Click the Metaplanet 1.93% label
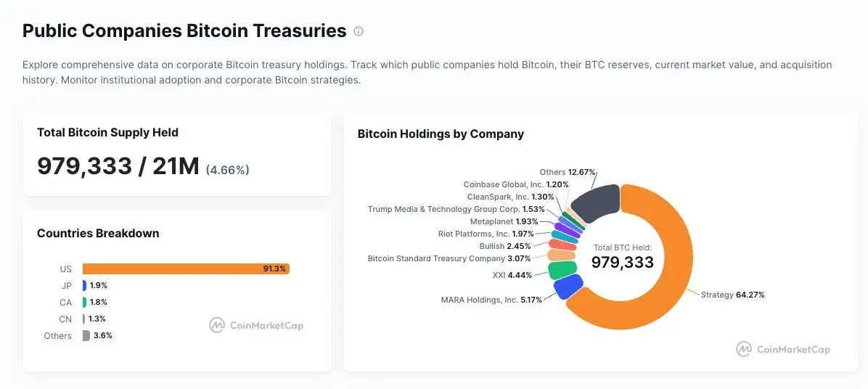The image size is (868, 389). [504, 221]
